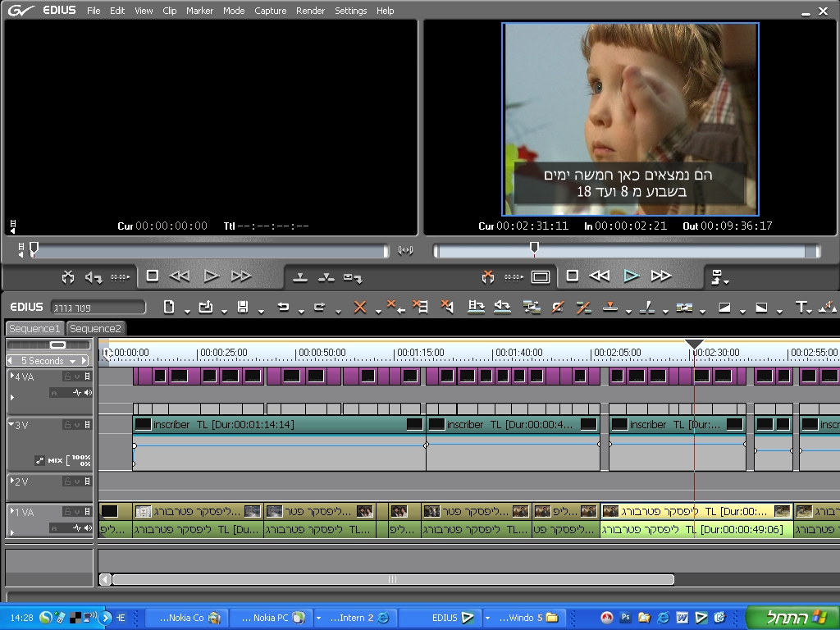Switch to the Sequence1 tab
This screenshot has width=840, height=630.
[x=34, y=328]
